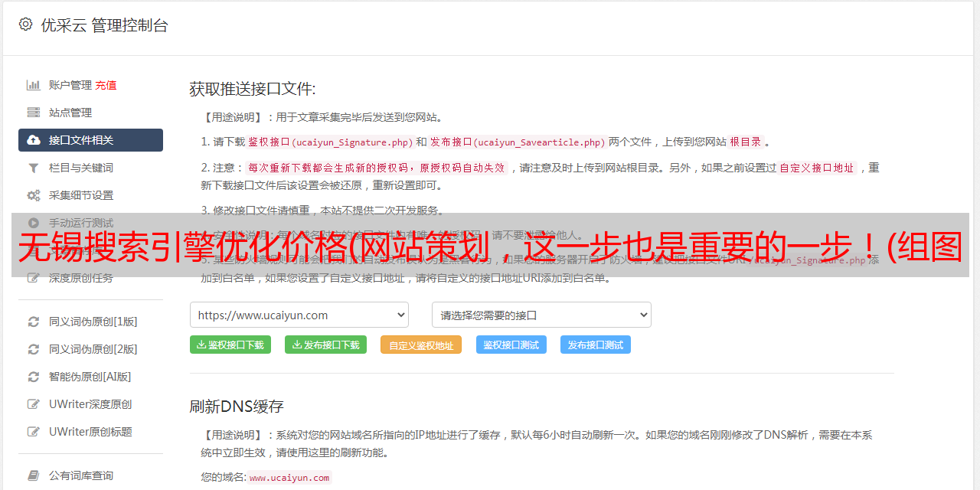Image resolution: width=980 pixels, height=490 pixels.
Task: Click the 鉴权接口(ucaiyun_Signature.php) code text
Action: [330, 142]
